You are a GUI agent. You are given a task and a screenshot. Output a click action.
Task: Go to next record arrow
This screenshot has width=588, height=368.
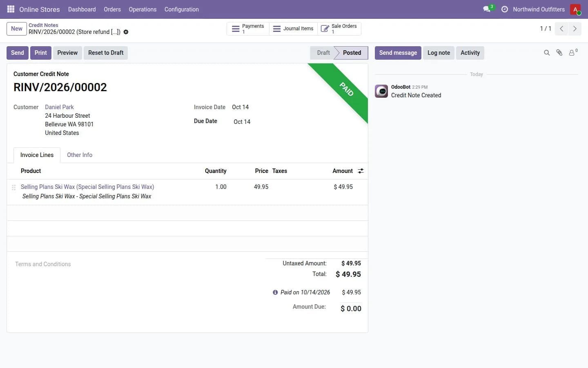click(x=575, y=29)
